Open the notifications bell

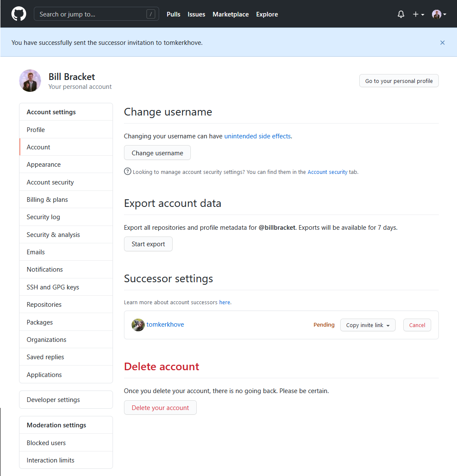click(401, 14)
